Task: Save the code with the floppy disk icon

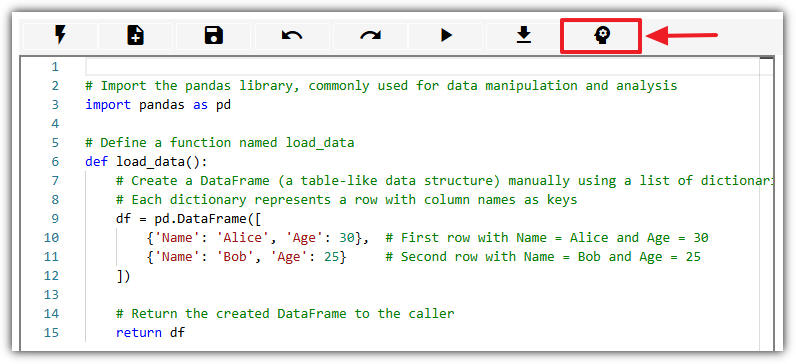Action: pyautogui.click(x=214, y=36)
